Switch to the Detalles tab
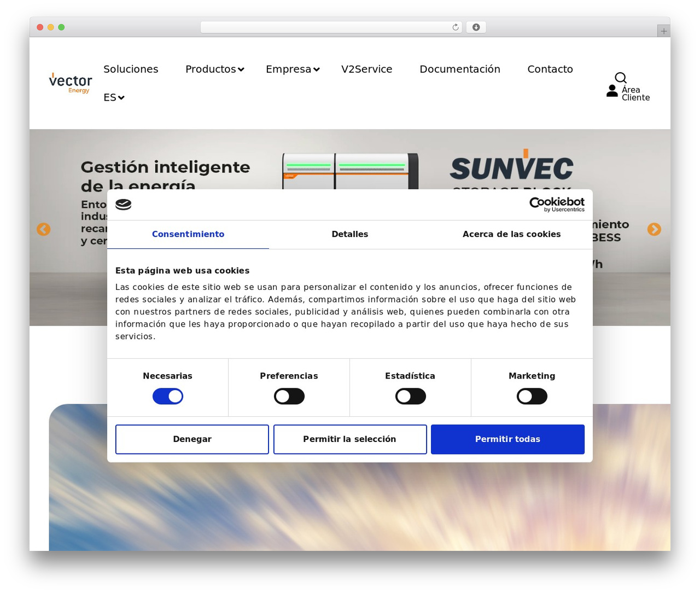The height and width of the screenshot is (593, 700). point(350,234)
